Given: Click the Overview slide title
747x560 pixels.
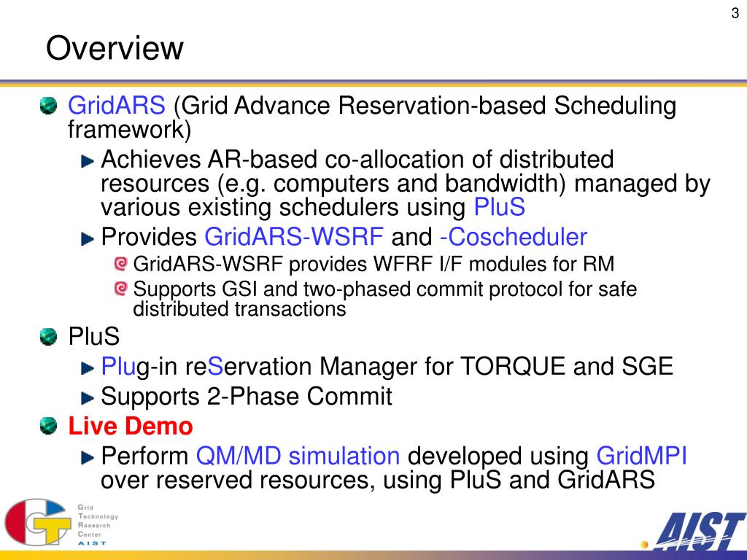Looking at the screenshot, I should point(115,47).
